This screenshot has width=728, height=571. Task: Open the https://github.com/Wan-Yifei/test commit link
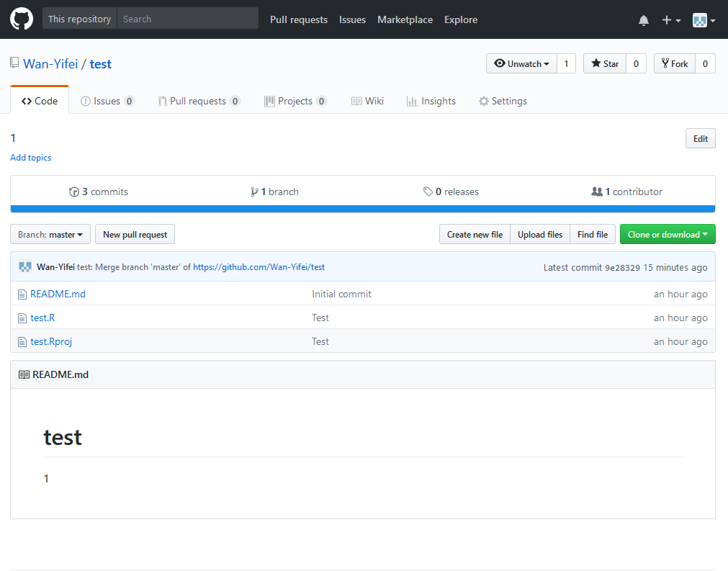point(259,267)
